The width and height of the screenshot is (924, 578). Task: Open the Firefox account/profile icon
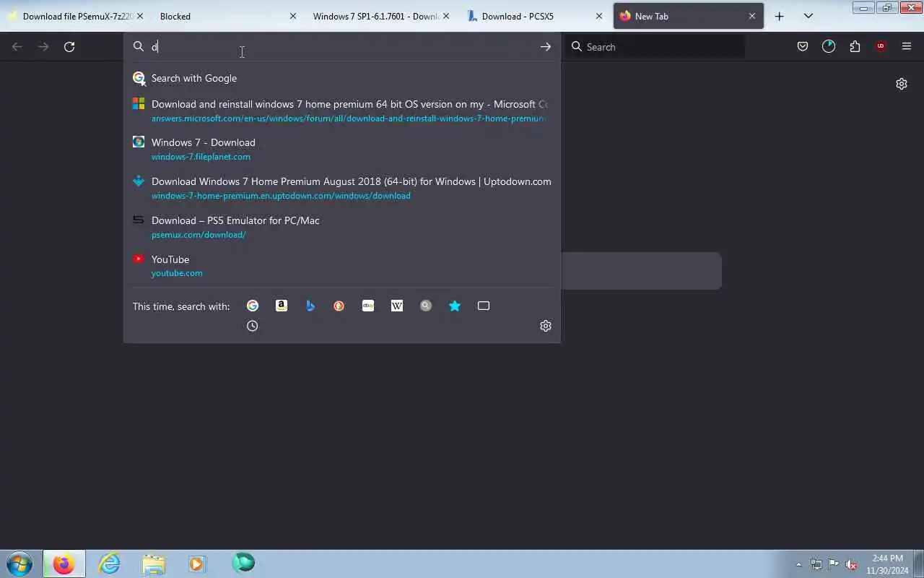pyautogui.click(x=829, y=46)
